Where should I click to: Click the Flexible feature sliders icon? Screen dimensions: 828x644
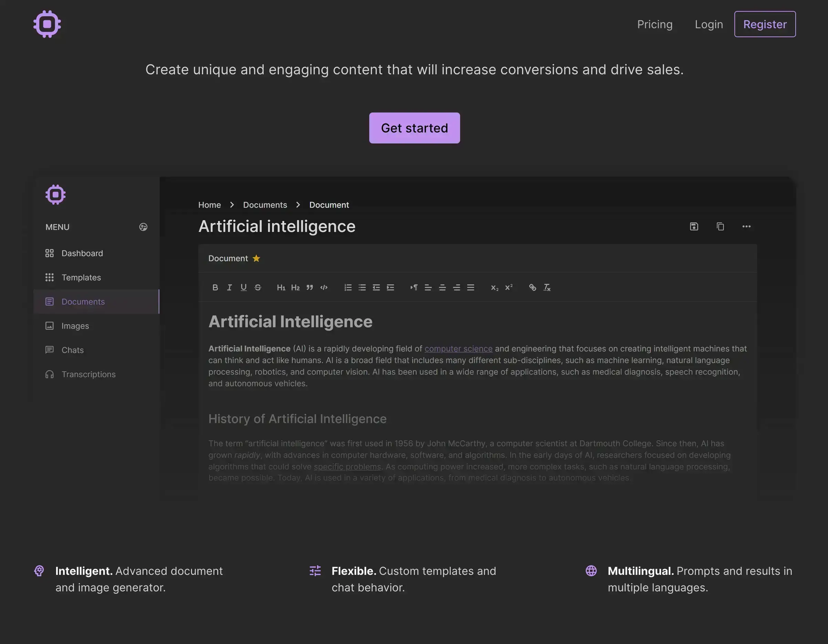pos(315,570)
